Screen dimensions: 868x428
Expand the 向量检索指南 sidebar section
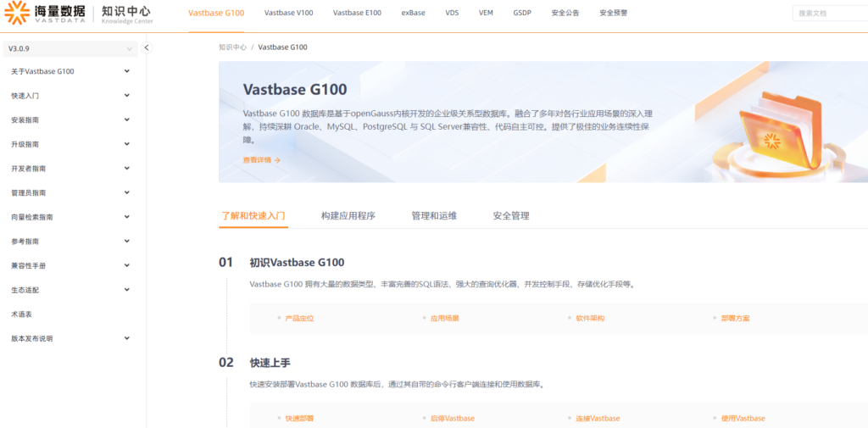pos(70,218)
